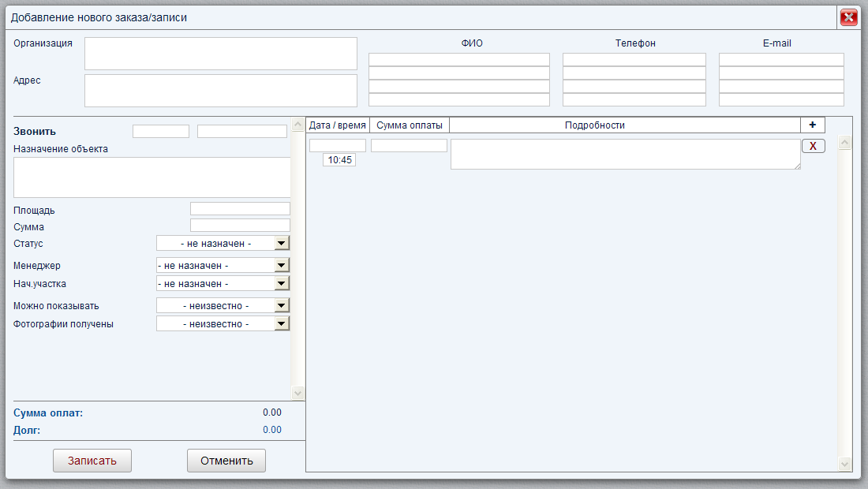This screenshot has width=868, height=489.
Task: Click the 10:45 time button
Action: (339, 160)
